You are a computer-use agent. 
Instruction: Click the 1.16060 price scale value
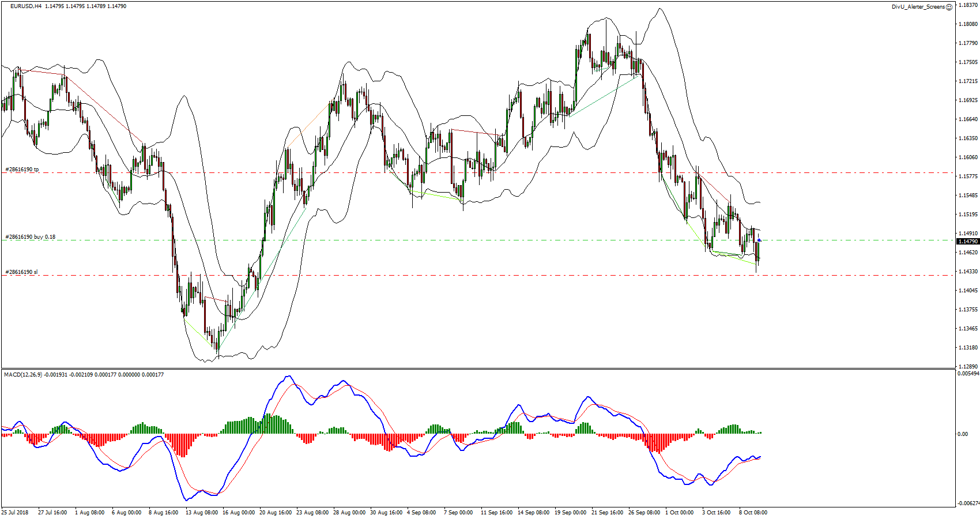click(968, 157)
